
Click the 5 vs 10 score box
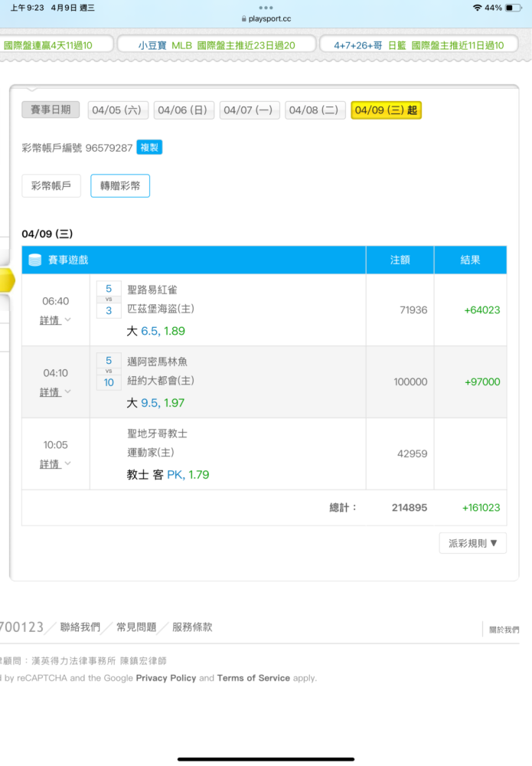tap(109, 372)
